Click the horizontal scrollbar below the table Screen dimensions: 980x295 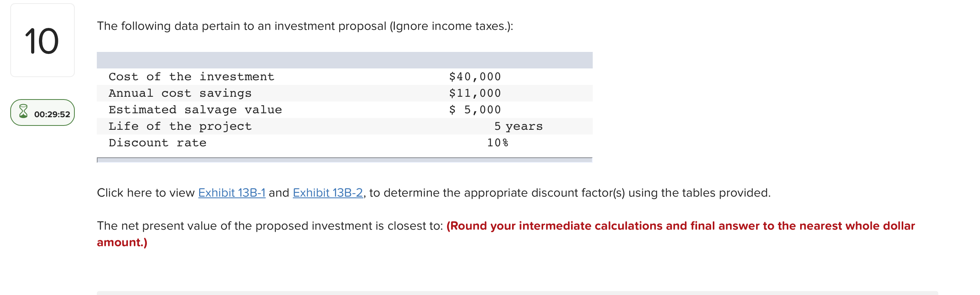[344, 160]
